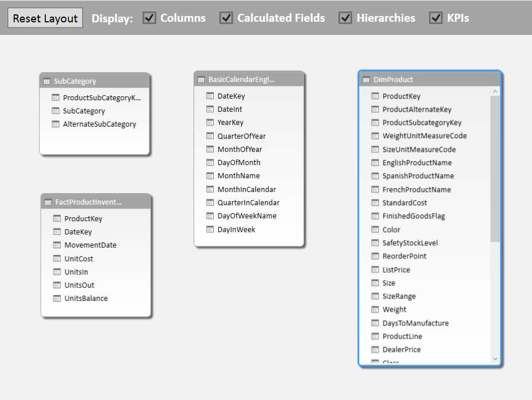Select UnitsIn column
Screen dimensions: 532x400
pyautogui.click(x=76, y=272)
